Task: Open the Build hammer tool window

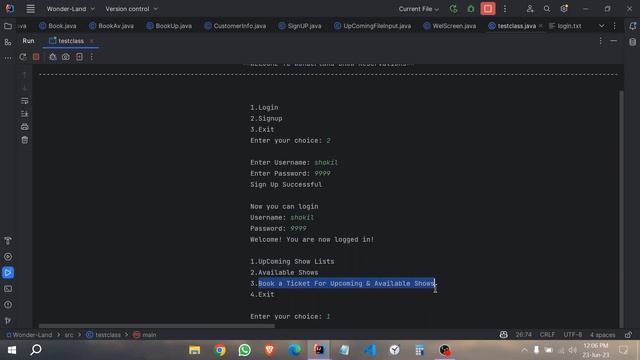Action: (8, 241)
